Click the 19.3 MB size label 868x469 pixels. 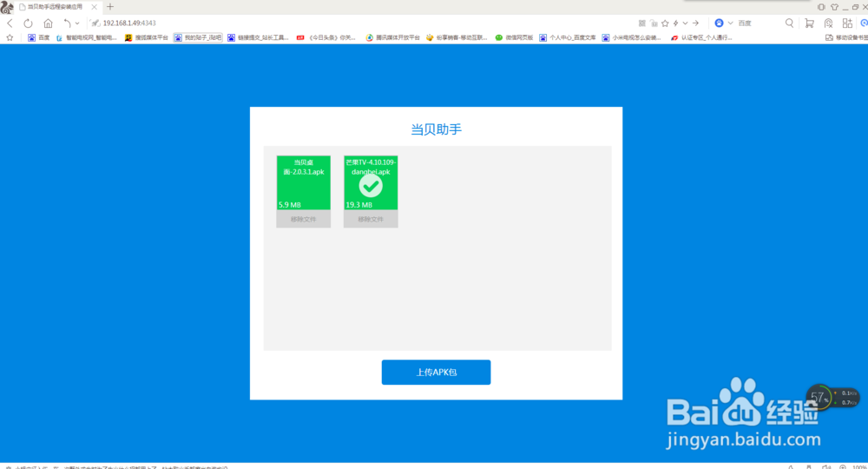[x=358, y=205]
